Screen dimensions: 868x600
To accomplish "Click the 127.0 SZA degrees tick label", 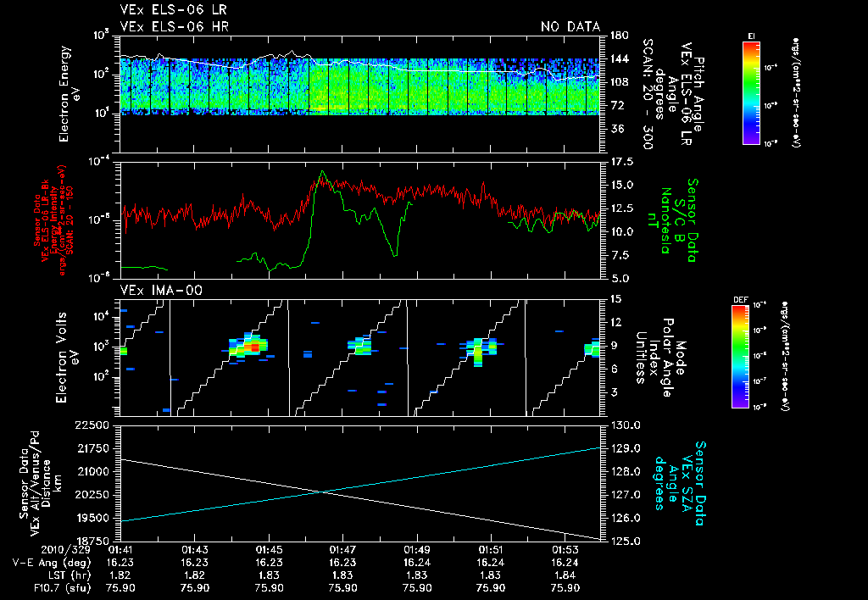I will coord(625,495).
